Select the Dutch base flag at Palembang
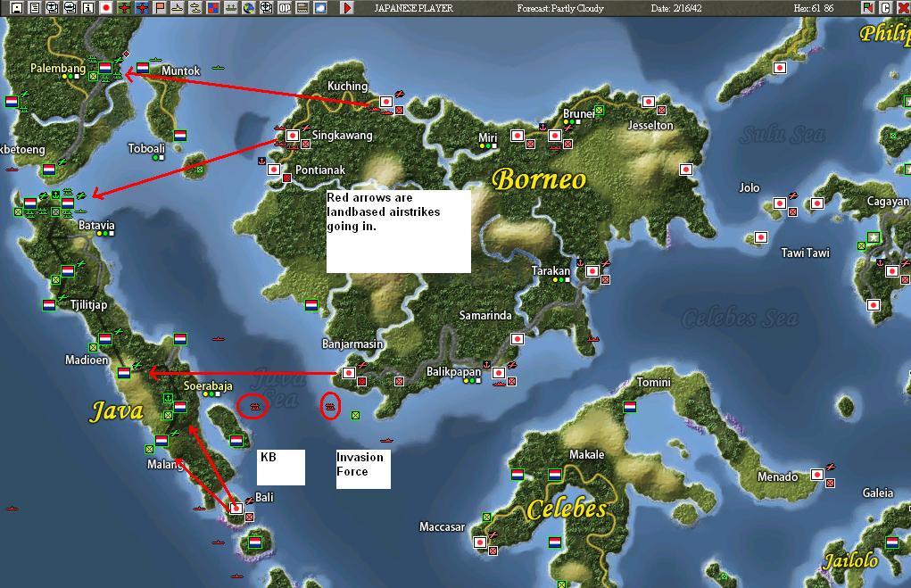The image size is (911, 588). tap(105, 68)
